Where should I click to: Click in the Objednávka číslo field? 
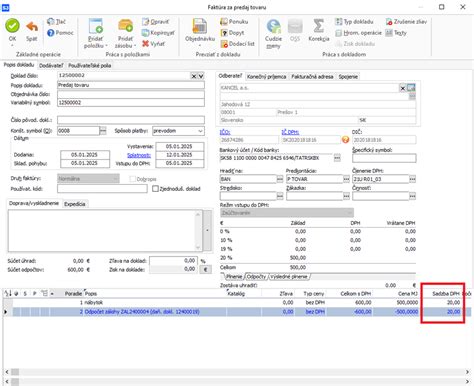[131, 94]
